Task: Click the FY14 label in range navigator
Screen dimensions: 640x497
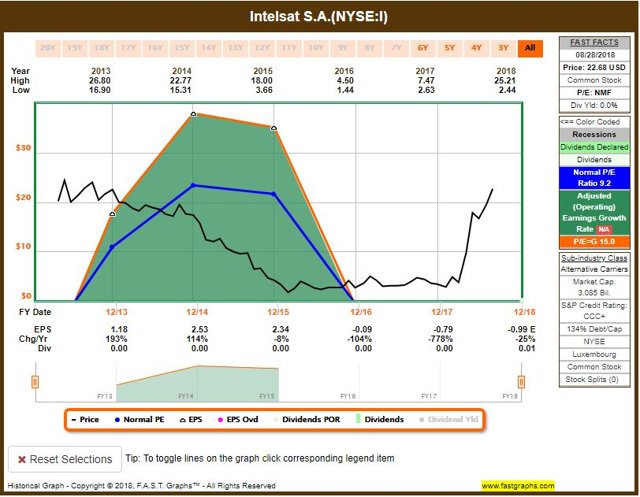Action: [x=186, y=396]
